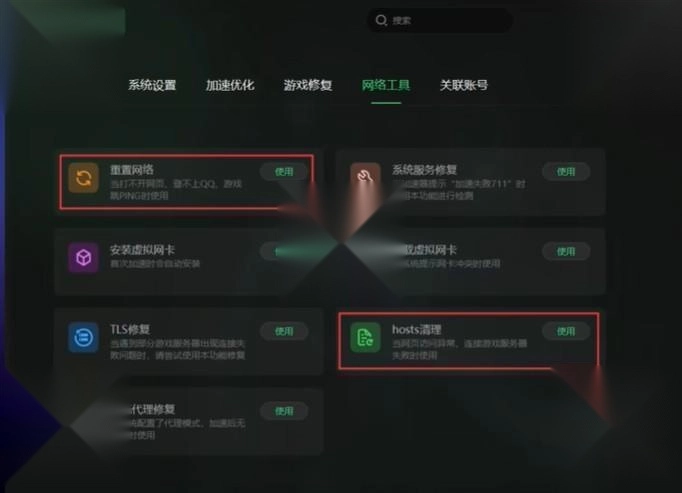The height and width of the screenshot is (493, 682).
Task: Select the 网络工具 tab
Action: [386, 85]
